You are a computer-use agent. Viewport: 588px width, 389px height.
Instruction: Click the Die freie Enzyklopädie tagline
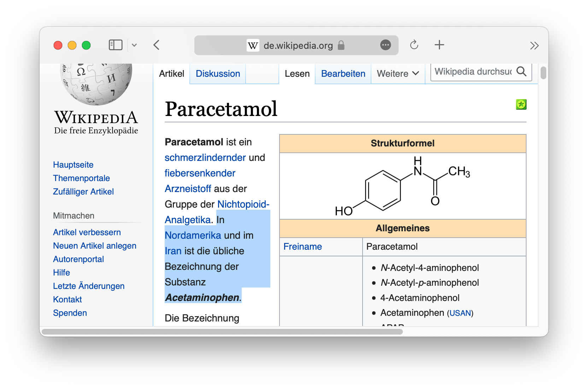[96, 131]
